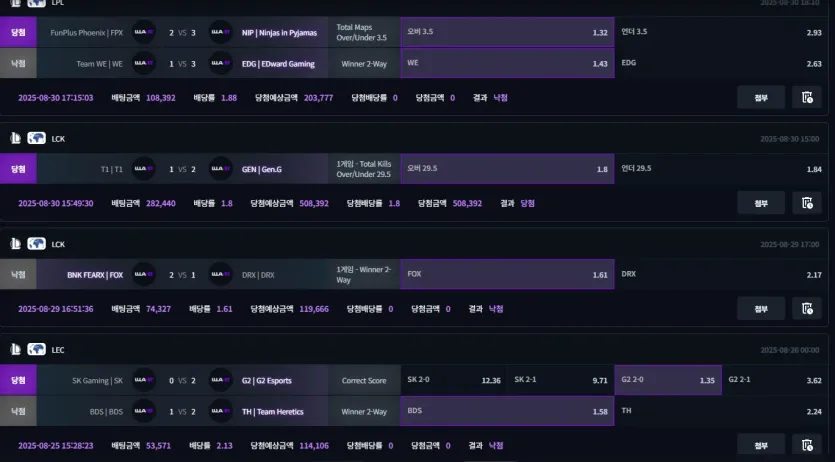Image resolution: width=835 pixels, height=462 pixels.
Task: Click the BDS 1.58 winner selection
Action: pyautogui.click(x=507, y=411)
